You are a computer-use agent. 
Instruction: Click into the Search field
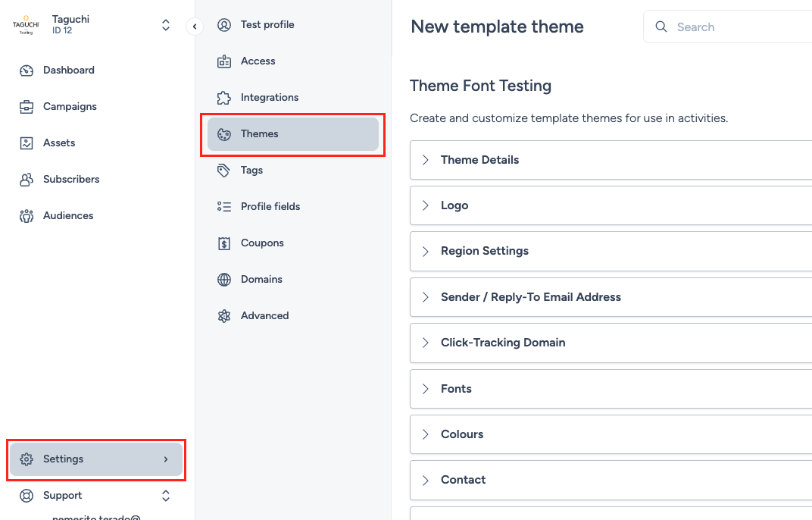(735, 27)
